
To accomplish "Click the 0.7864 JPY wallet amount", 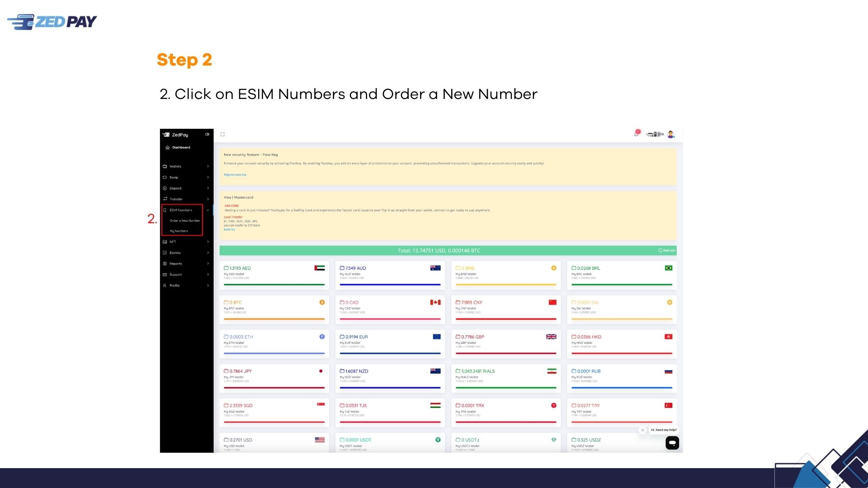I will click(x=241, y=371).
